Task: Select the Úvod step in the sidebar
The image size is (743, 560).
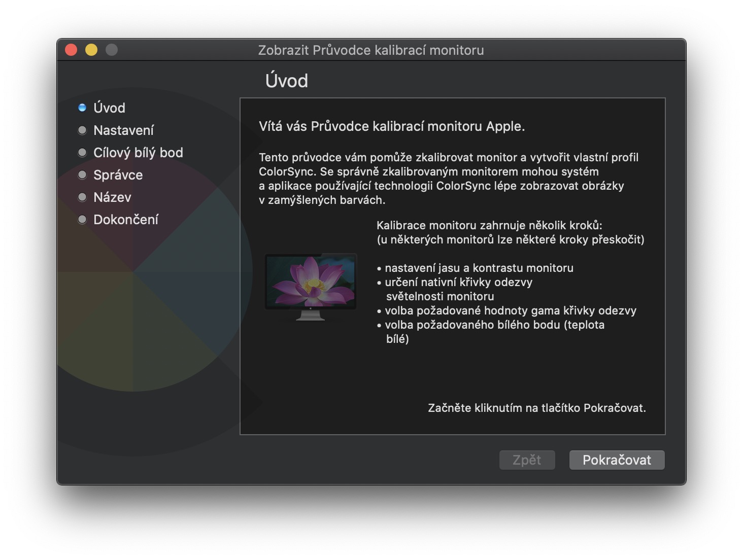Action: pos(109,108)
